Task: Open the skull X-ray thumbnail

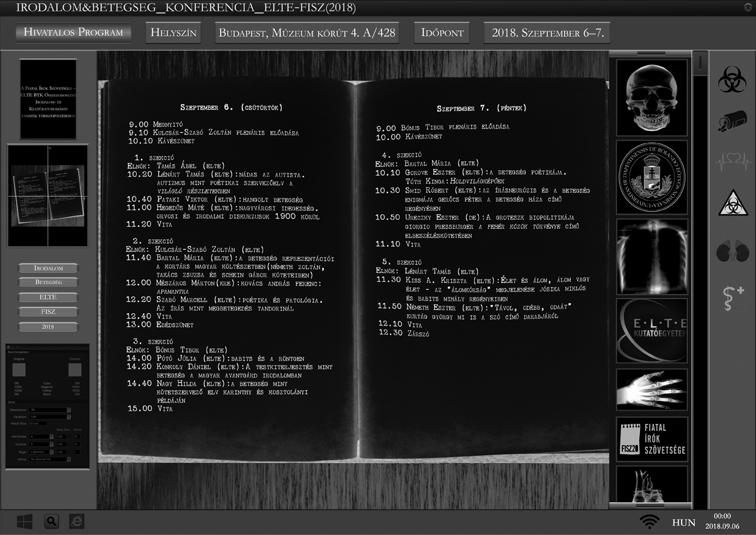Action: point(651,97)
